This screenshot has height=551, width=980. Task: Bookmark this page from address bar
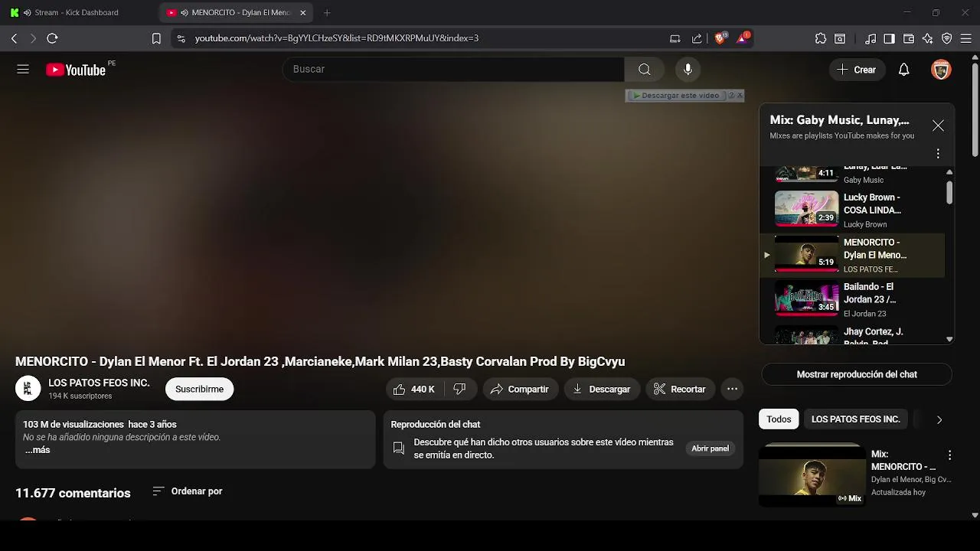pos(156,38)
